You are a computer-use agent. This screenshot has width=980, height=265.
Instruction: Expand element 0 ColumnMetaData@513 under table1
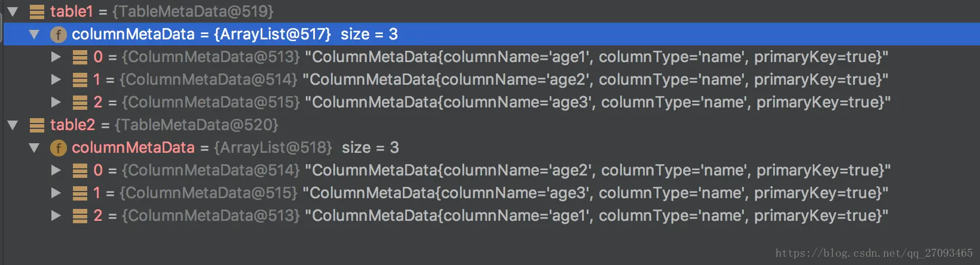[x=56, y=57]
